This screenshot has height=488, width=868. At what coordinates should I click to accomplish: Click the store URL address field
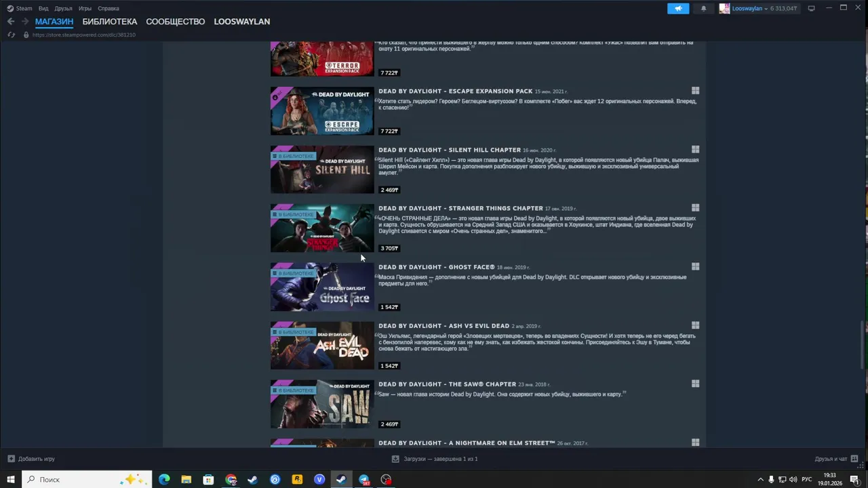84,35
